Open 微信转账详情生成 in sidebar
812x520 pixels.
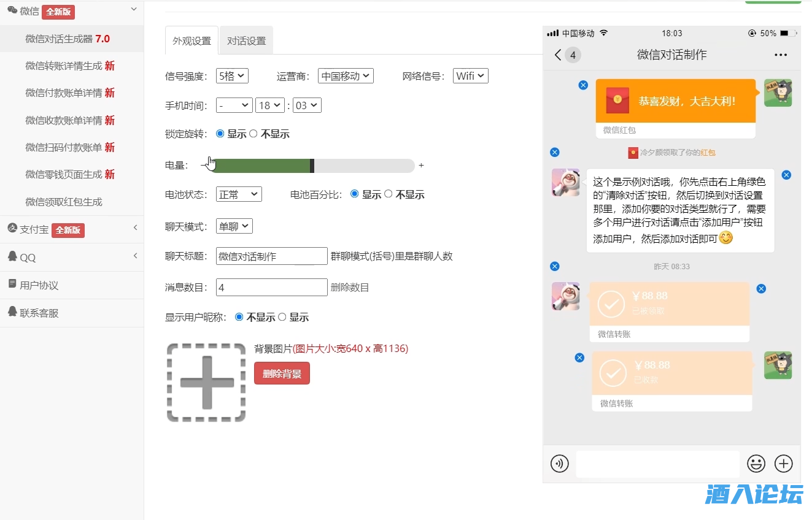69,66
